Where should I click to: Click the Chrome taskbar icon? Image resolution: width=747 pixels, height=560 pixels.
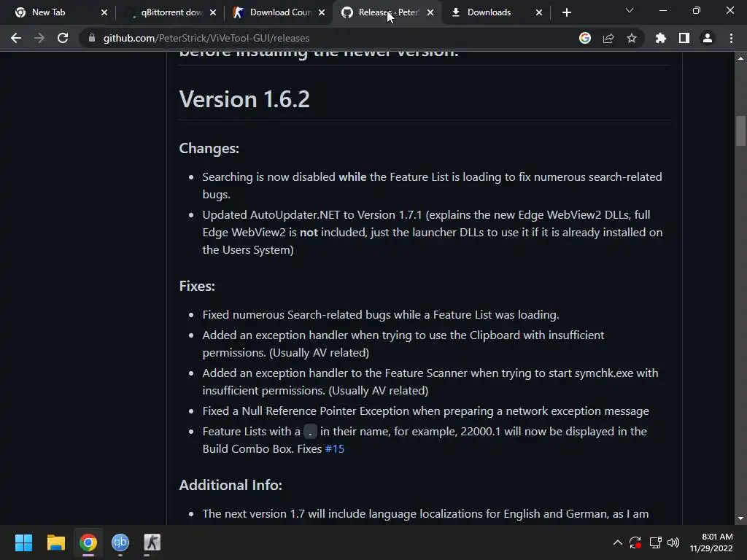click(x=88, y=542)
